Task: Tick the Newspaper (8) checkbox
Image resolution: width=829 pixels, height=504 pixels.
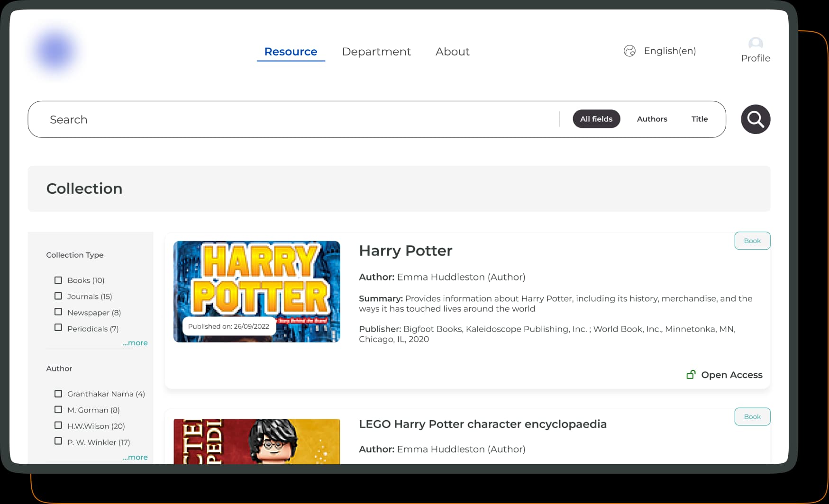Action: click(58, 312)
